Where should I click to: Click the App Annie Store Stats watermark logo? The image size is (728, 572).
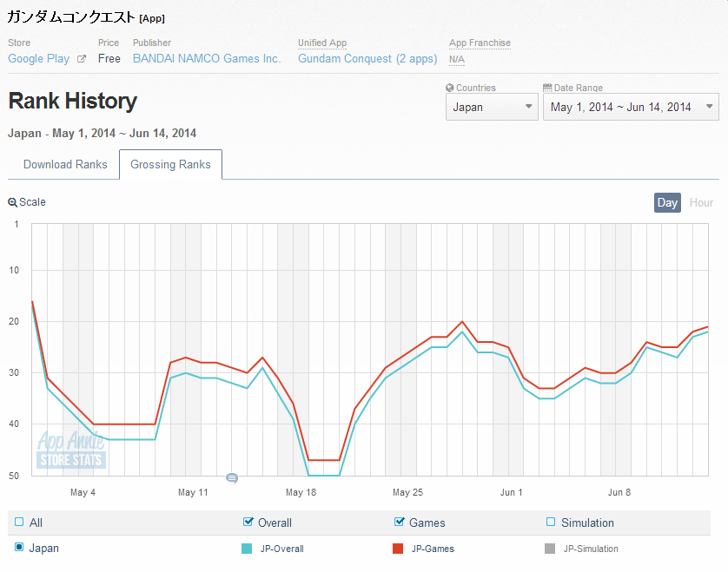71,450
